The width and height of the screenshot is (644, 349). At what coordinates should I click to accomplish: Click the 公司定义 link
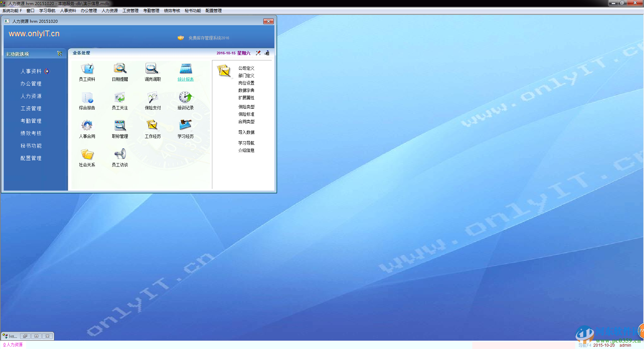(247, 68)
